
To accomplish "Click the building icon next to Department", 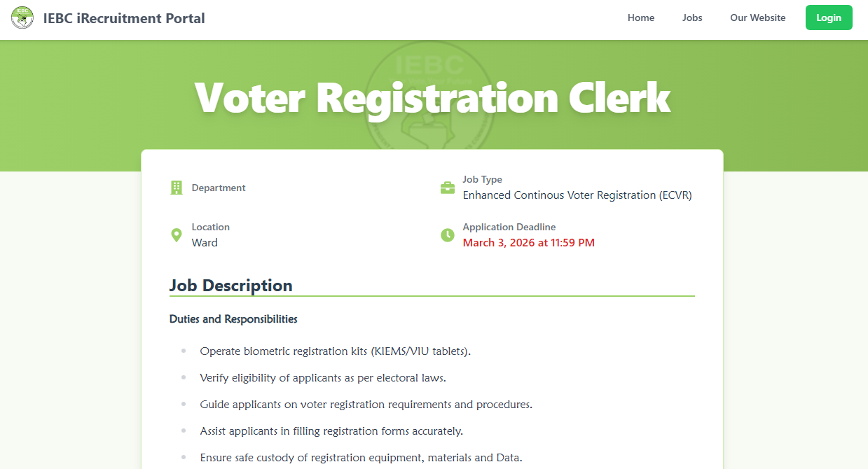I will click(x=176, y=187).
